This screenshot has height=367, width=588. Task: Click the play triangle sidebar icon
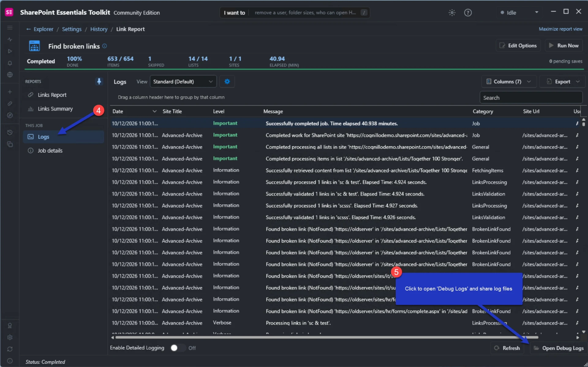pyautogui.click(x=10, y=51)
